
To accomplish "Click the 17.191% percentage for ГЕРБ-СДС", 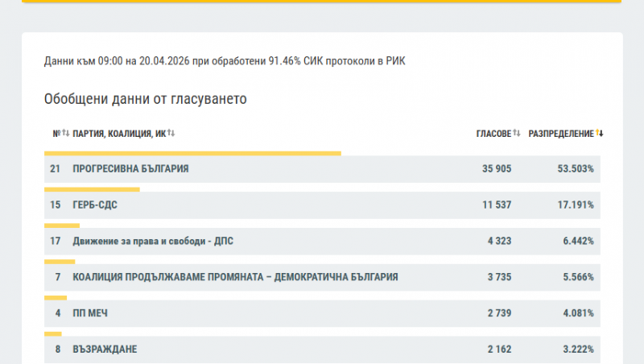I will pyautogui.click(x=576, y=205).
